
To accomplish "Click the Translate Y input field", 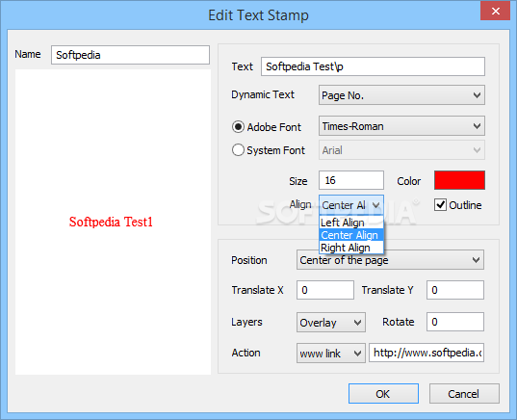I will pyautogui.click(x=455, y=290).
